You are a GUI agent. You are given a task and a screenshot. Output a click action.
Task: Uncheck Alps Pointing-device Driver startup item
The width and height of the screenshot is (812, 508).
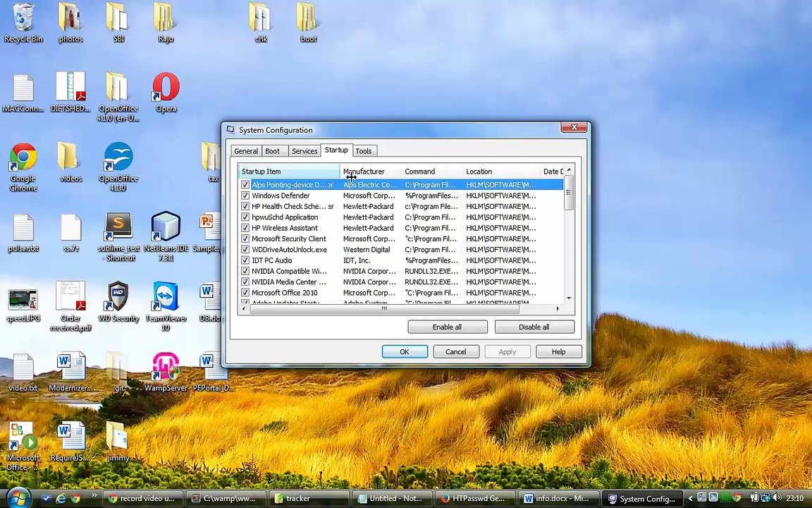point(245,185)
